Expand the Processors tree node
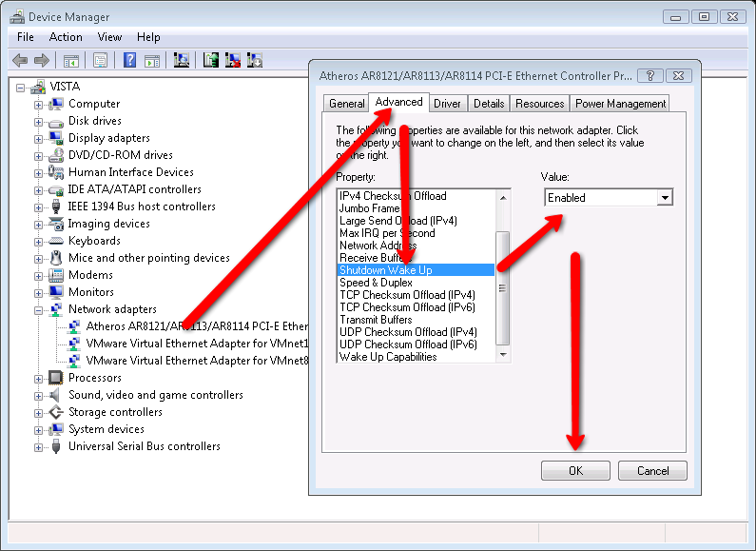Image resolution: width=756 pixels, height=551 pixels. click(x=39, y=378)
